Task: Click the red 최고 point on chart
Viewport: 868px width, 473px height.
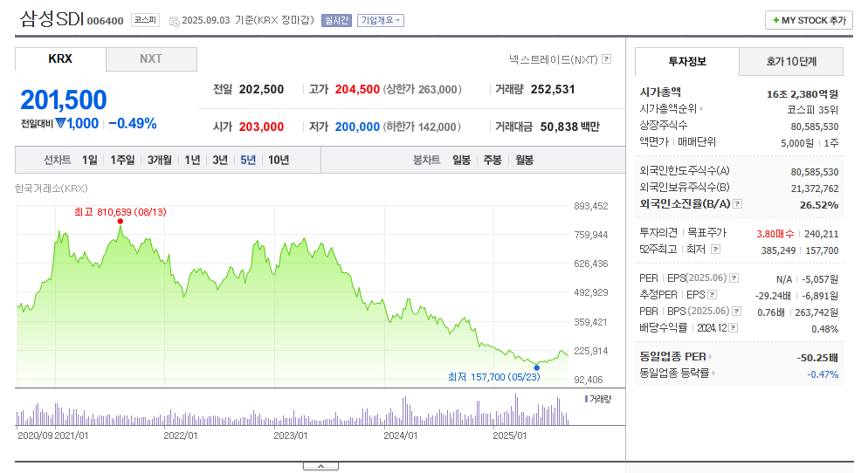Action: pyautogui.click(x=121, y=222)
